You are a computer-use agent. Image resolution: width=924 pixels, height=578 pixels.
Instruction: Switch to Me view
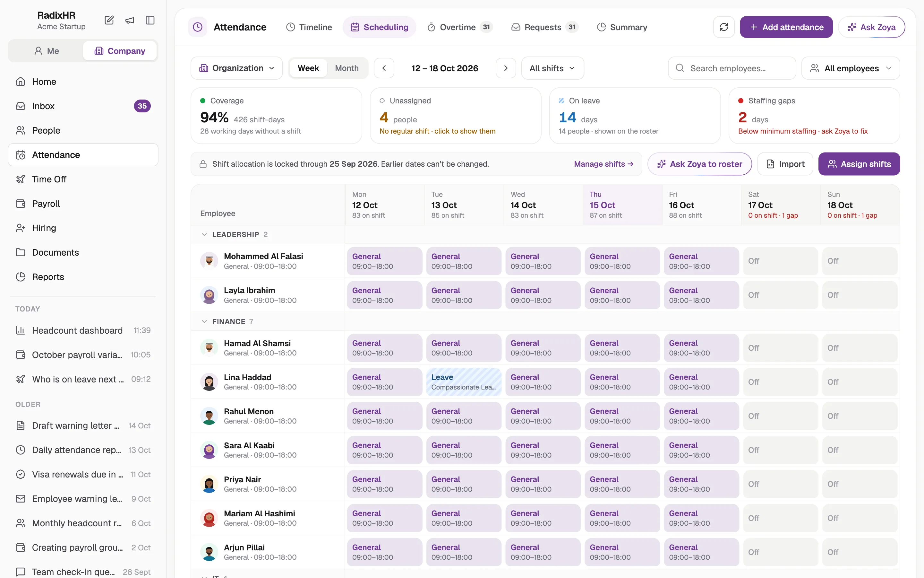coord(46,51)
